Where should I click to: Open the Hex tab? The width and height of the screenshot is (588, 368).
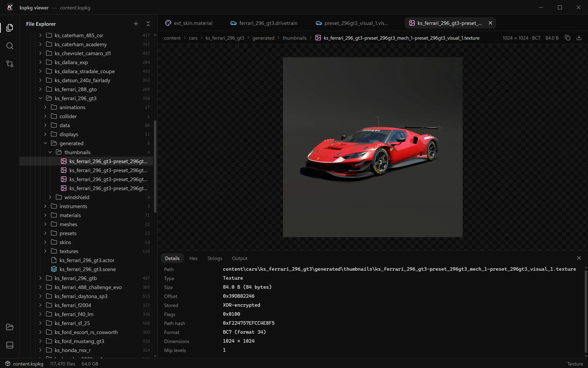193,258
